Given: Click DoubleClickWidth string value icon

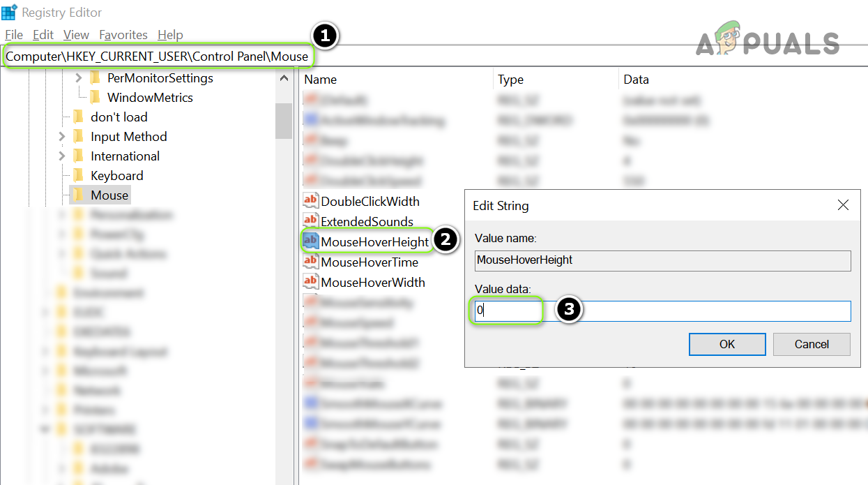Looking at the screenshot, I should coord(310,201).
